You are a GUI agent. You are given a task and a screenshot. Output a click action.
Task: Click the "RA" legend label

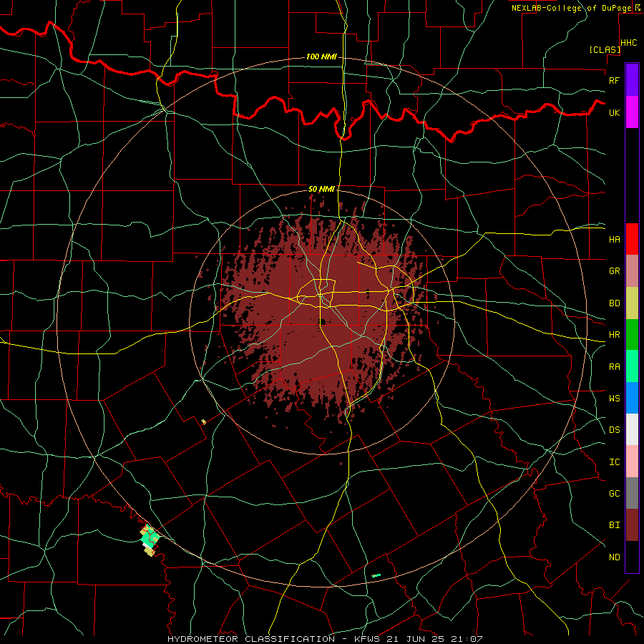[614, 367]
